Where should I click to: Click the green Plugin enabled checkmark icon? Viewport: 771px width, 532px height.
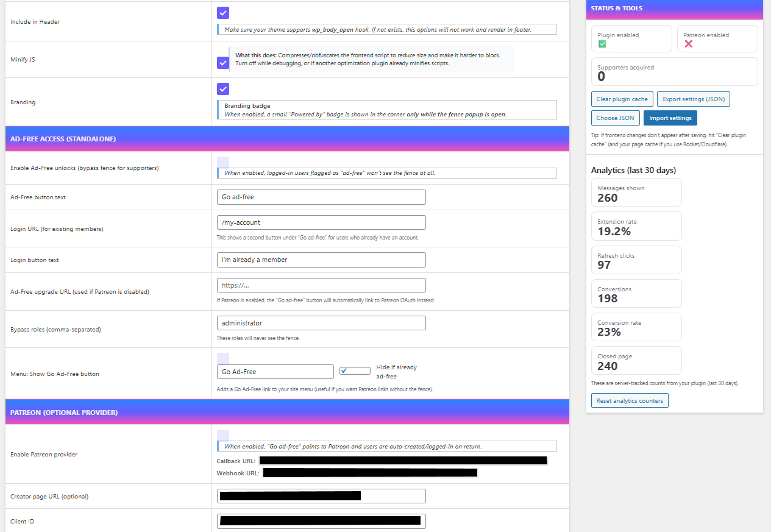[x=603, y=43]
